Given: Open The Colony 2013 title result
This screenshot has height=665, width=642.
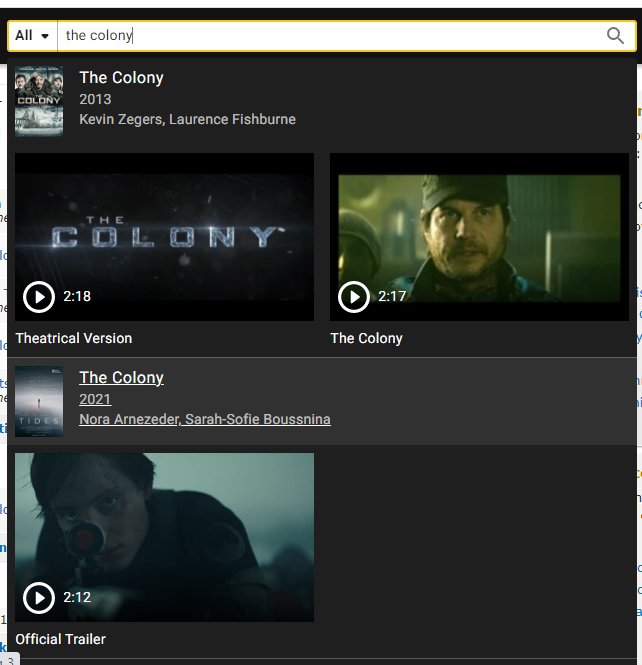Looking at the screenshot, I should point(121,78).
